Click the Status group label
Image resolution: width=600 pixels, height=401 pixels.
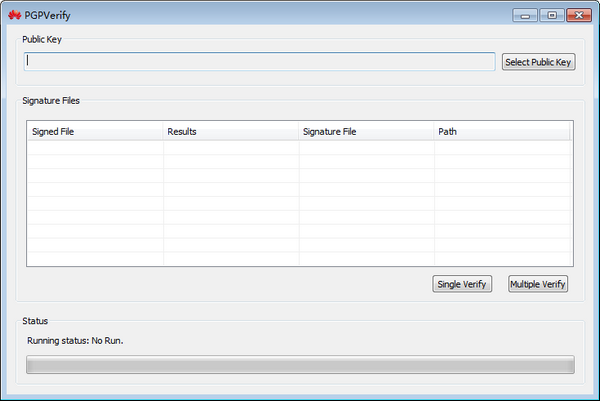(35, 321)
